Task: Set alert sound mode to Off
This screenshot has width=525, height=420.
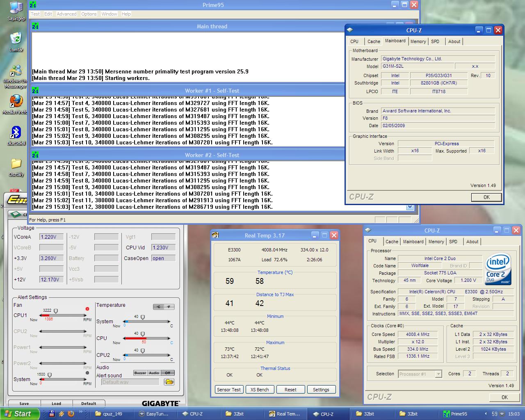Action: (x=168, y=373)
